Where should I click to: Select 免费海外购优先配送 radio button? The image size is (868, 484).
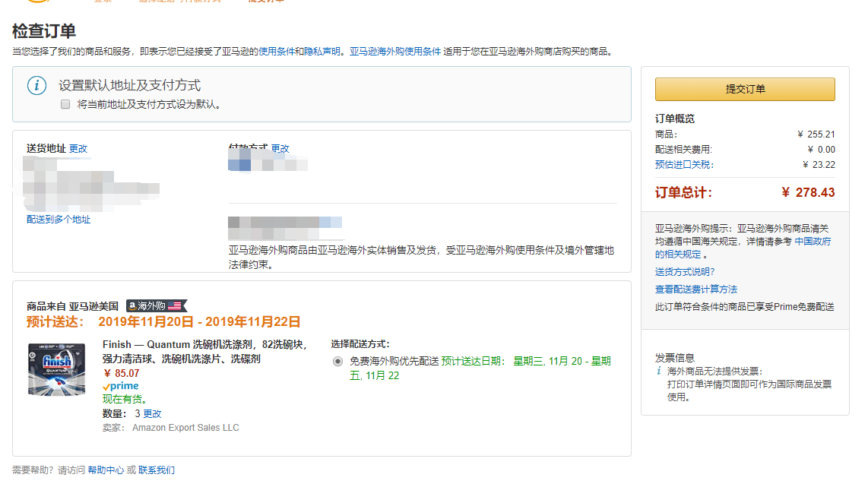tap(337, 361)
